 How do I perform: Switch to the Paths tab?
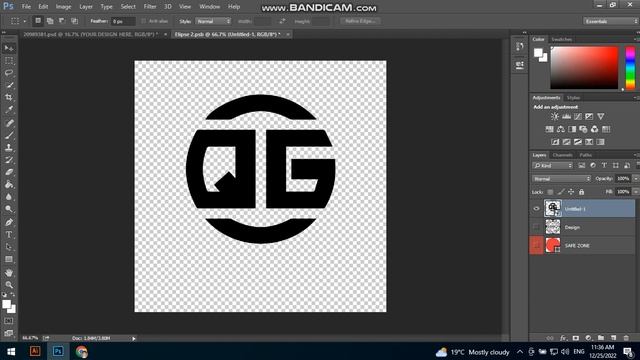585,155
